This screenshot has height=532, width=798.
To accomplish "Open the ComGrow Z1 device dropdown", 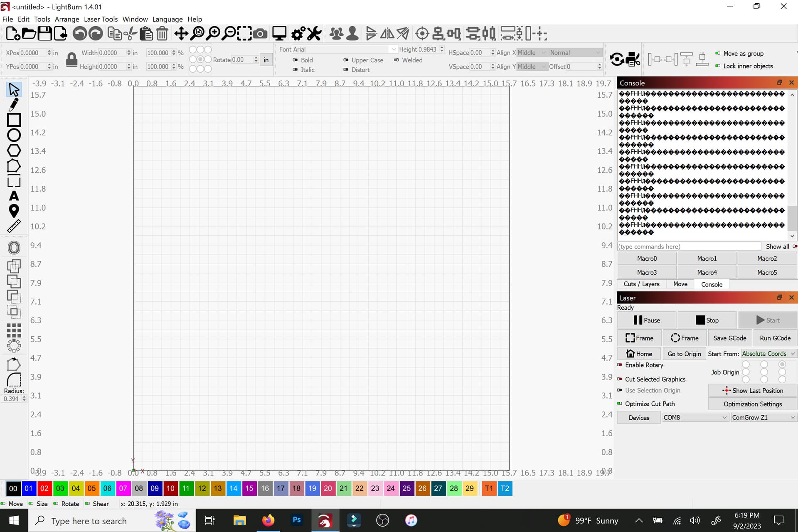I will pos(764,417).
